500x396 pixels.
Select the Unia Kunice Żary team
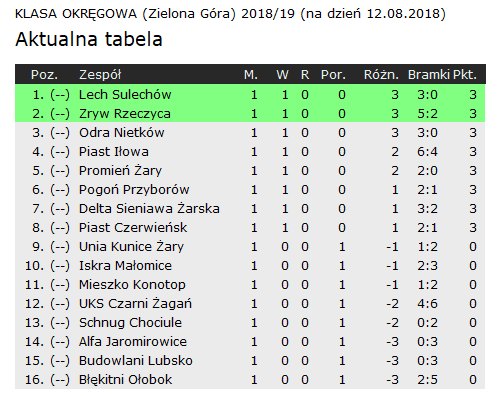[131, 247]
